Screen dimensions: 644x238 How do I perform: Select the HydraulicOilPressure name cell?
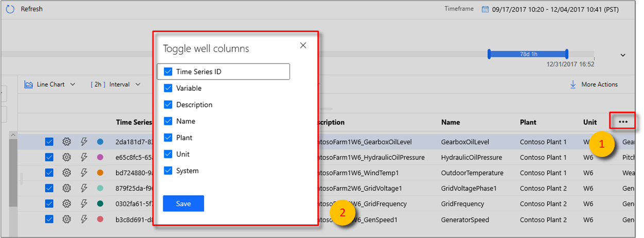coord(471,157)
